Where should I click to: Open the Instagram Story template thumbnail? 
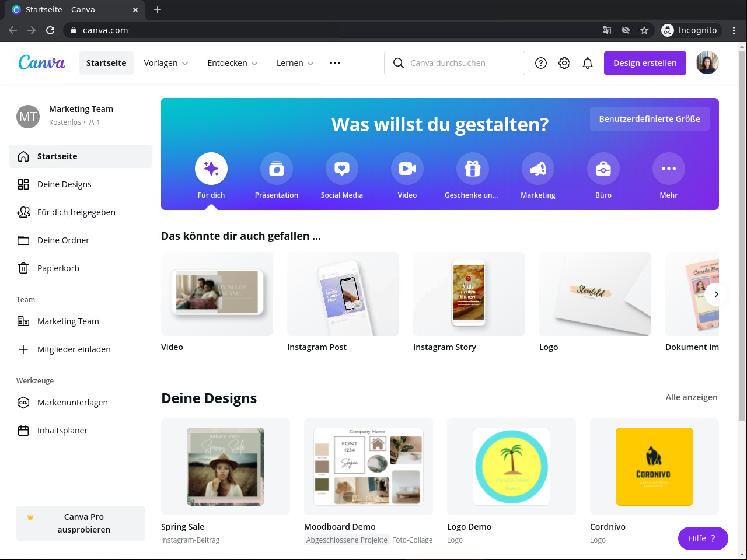pyautogui.click(x=469, y=294)
